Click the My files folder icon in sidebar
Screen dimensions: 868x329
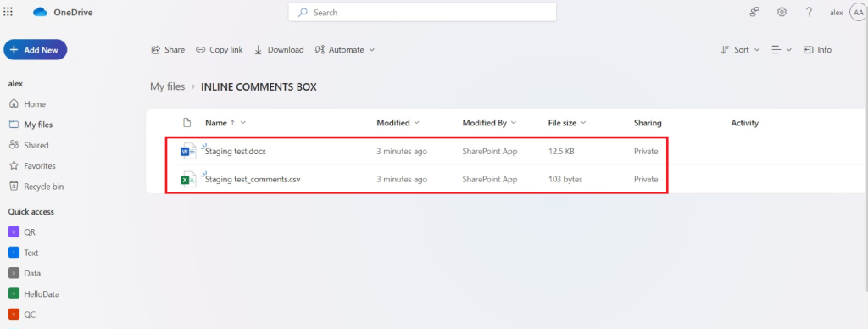click(x=14, y=125)
